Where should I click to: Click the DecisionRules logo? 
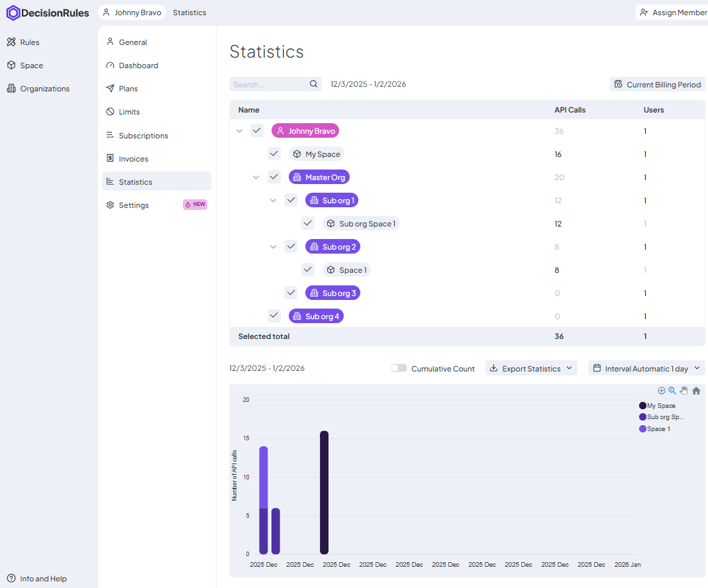pyautogui.click(x=48, y=13)
